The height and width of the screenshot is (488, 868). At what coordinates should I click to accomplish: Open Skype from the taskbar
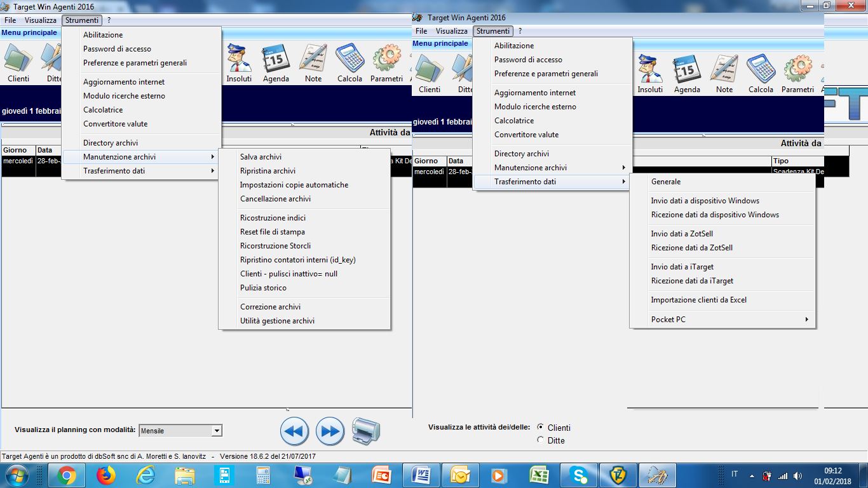click(579, 475)
